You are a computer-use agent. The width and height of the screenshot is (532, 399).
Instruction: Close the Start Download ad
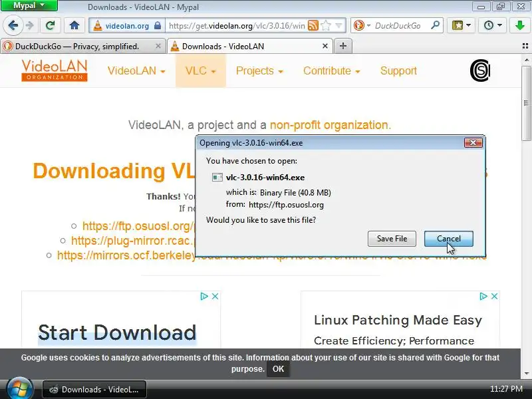[x=215, y=296]
